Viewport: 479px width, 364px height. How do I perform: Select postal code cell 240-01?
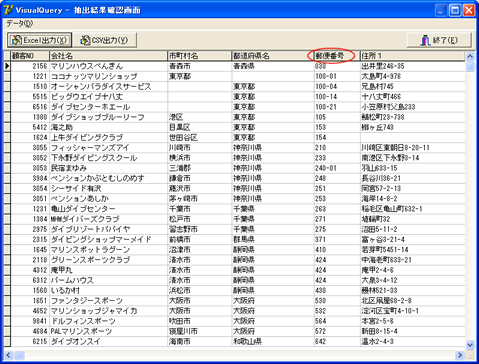(x=337, y=168)
